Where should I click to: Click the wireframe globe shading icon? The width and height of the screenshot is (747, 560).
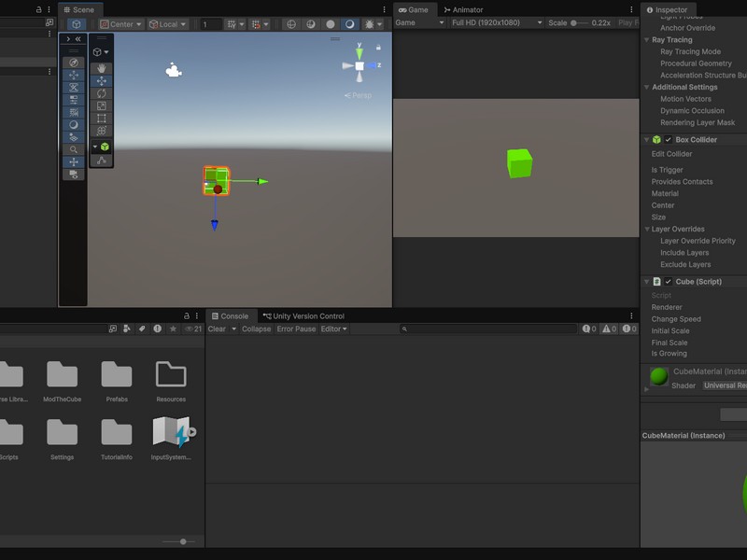291,24
